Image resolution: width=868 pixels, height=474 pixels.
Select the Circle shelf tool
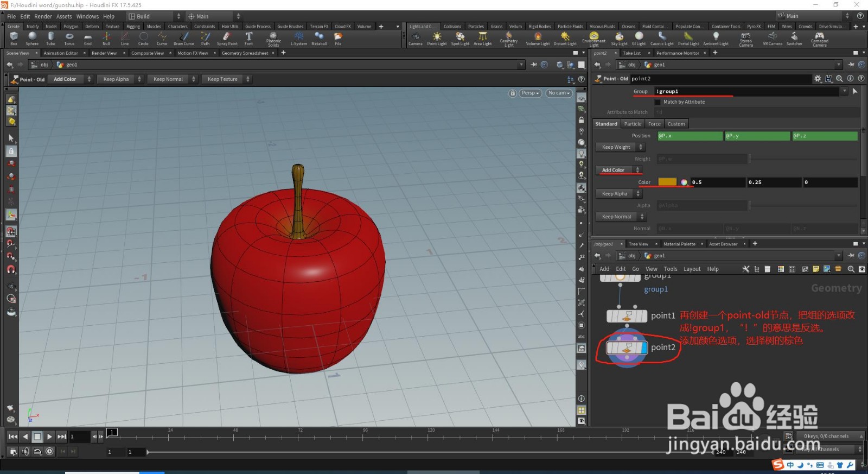pos(143,39)
